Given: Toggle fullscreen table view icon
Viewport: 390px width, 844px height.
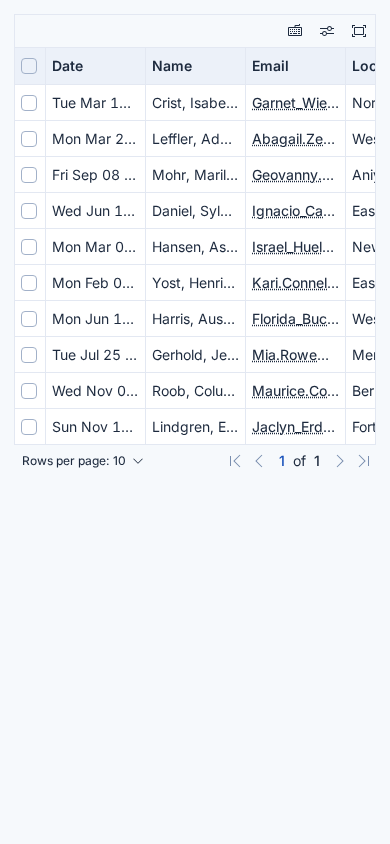Looking at the screenshot, I should [x=359, y=31].
